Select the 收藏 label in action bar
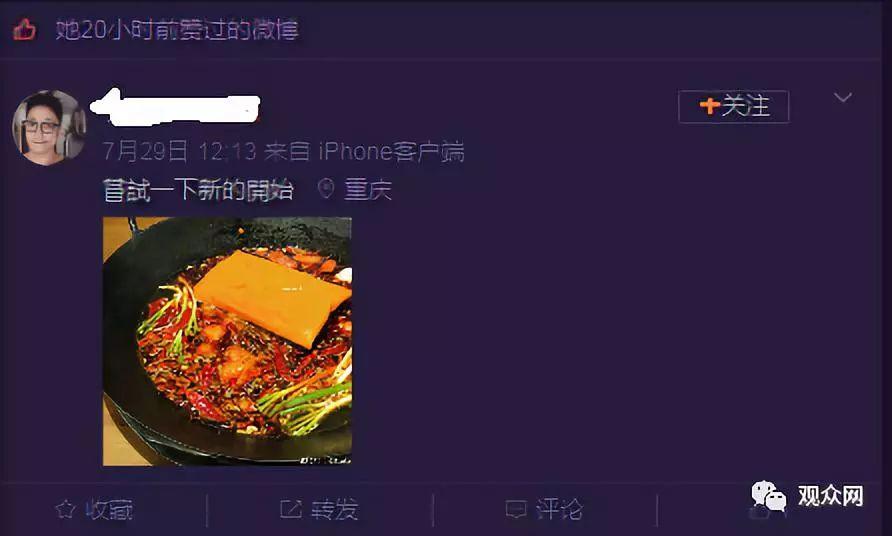The width and height of the screenshot is (892, 536). pos(109,509)
